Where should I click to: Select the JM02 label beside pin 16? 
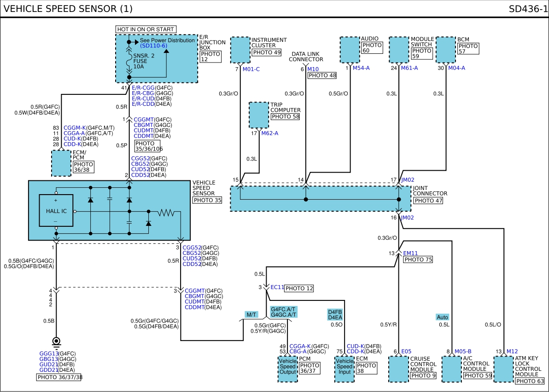click(x=407, y=218)
